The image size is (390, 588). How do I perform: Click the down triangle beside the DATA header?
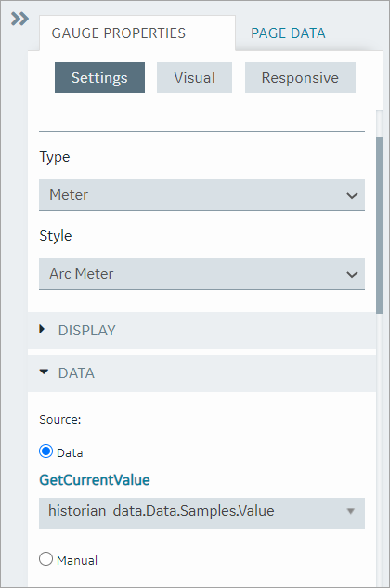pyautogui.click(x=44, y=372)
